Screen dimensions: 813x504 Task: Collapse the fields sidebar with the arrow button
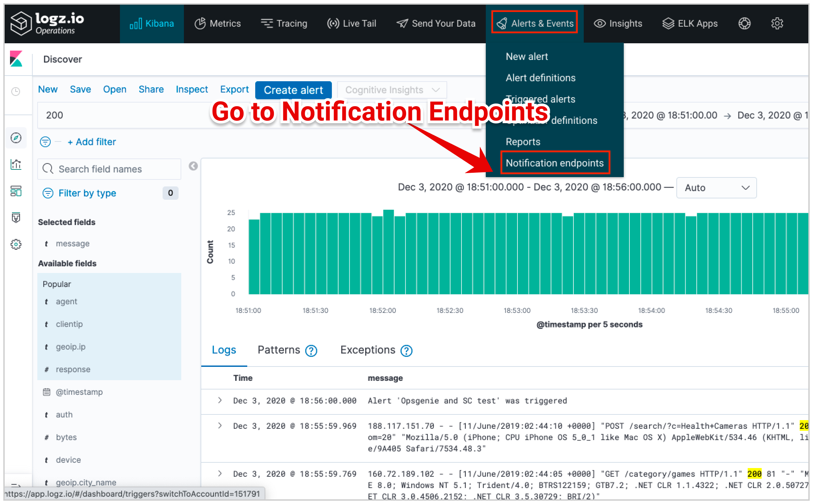(x=193, y=166)
